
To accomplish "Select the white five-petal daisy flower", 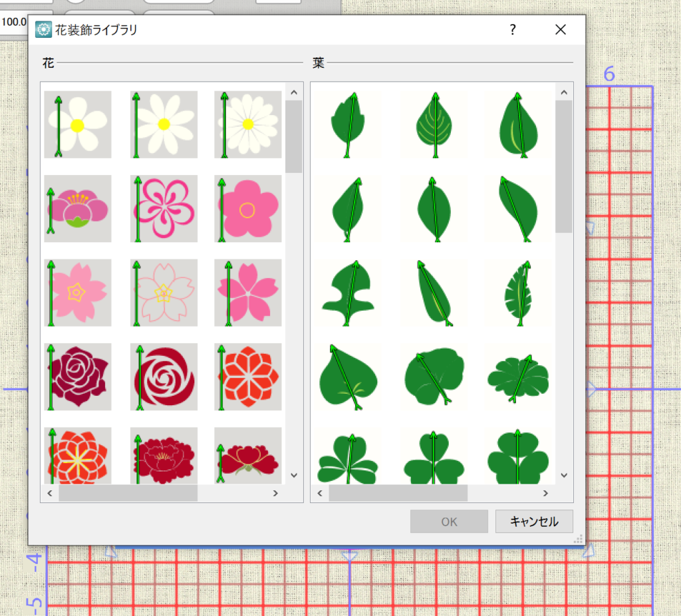I will tap(78, 124).
